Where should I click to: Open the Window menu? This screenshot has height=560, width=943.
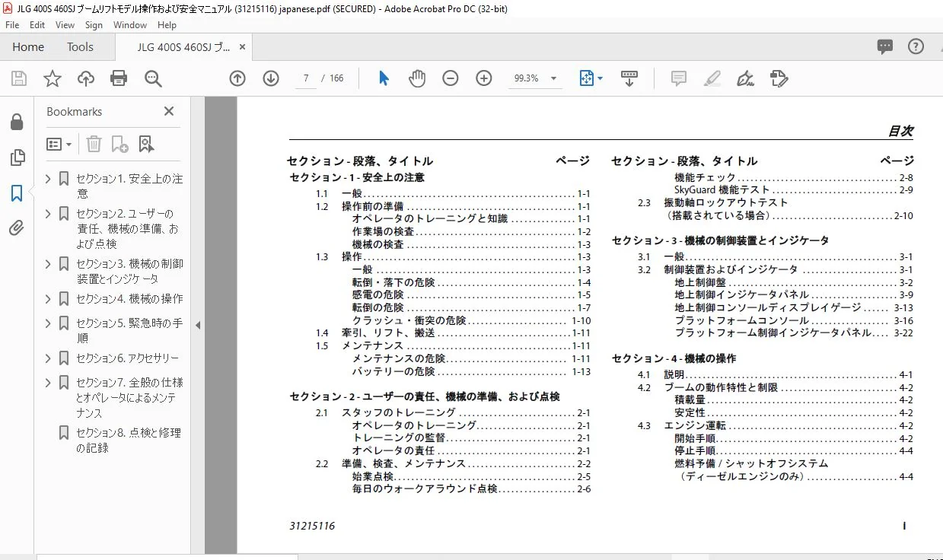pos(130,25)
